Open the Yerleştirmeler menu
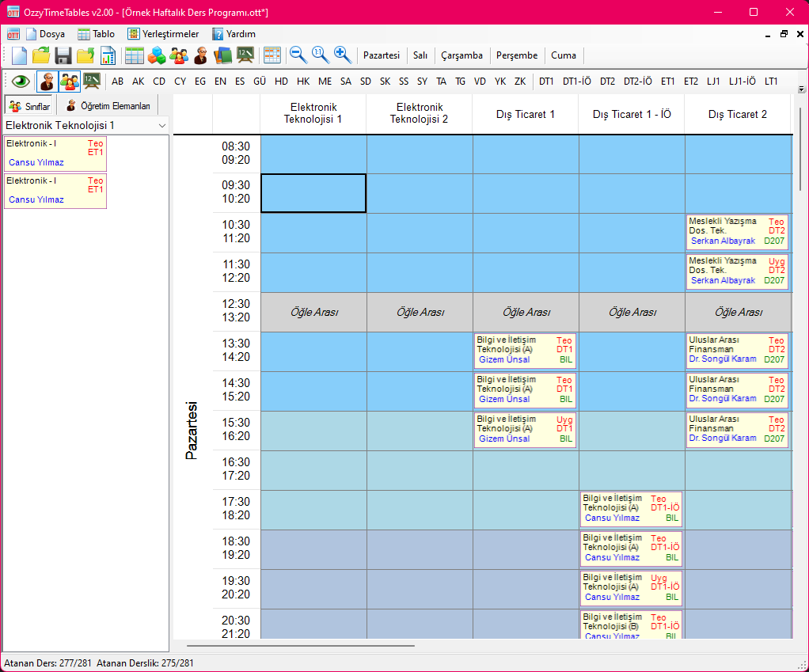The image size is (809, 672). (x=163, y=34)
